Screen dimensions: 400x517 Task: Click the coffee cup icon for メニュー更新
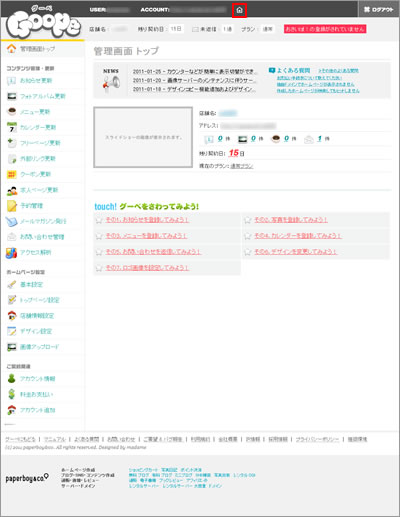[12, 112]
